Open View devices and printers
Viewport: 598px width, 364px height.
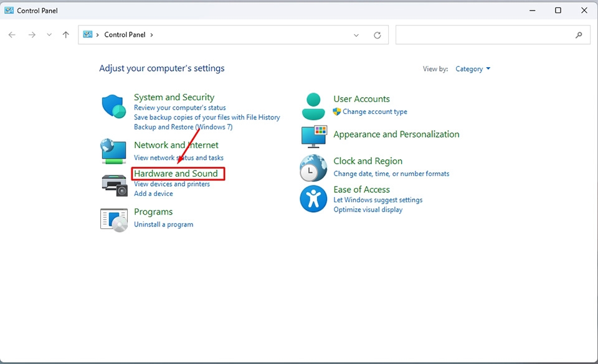tap(173, 184)
